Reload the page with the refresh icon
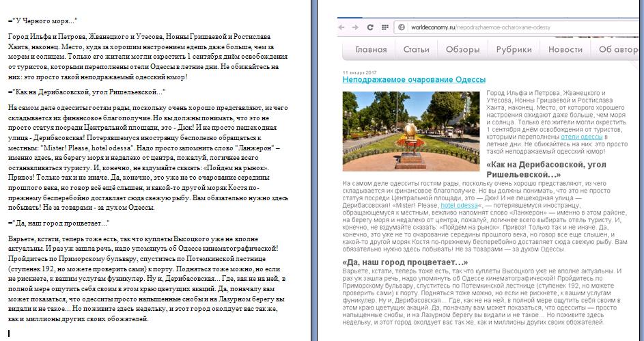The width and height of the screenshot is (644, 341). pos(370,27)
